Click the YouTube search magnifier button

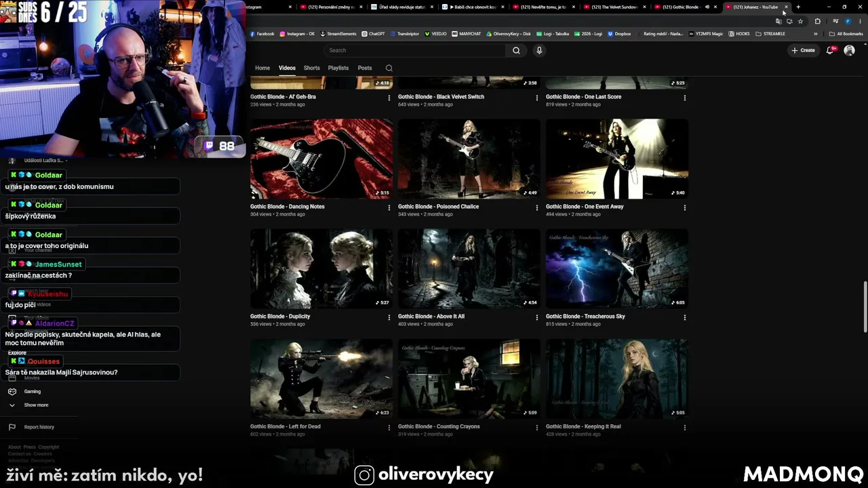(x=516, y=50)
